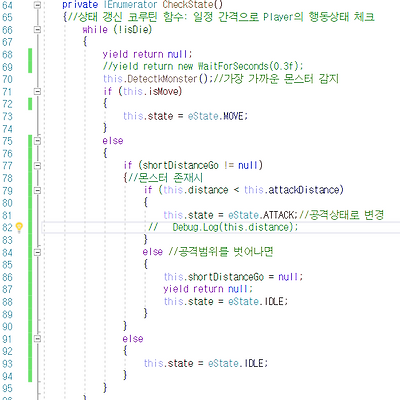The height and width of the screenshot is (400, 400).
Task: Click shortDistanceGo in the line 77 condition
Action: click(180, 165)
